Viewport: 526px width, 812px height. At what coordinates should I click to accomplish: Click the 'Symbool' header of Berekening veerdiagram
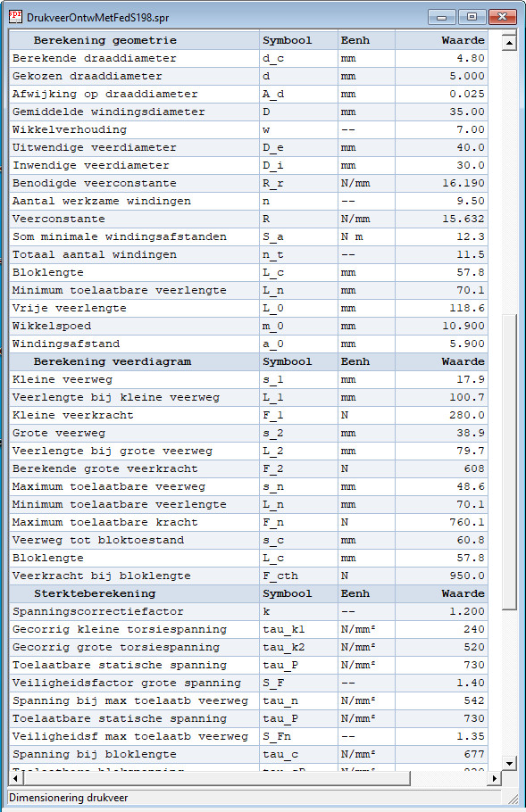click(287, 361)
